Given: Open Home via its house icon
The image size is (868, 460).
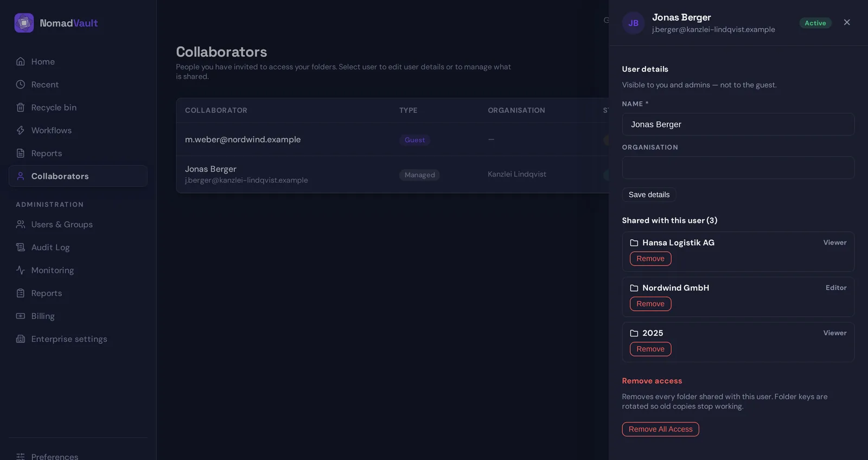Looking at the screenshot, I should [21, 61].
